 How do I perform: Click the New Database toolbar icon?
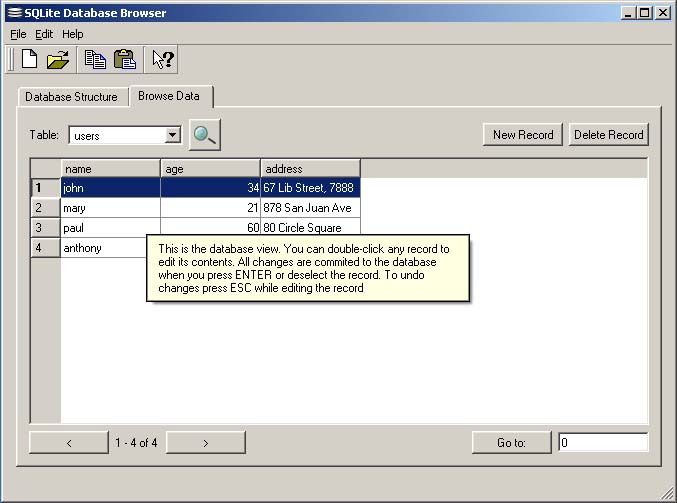(x=29, y=59)
